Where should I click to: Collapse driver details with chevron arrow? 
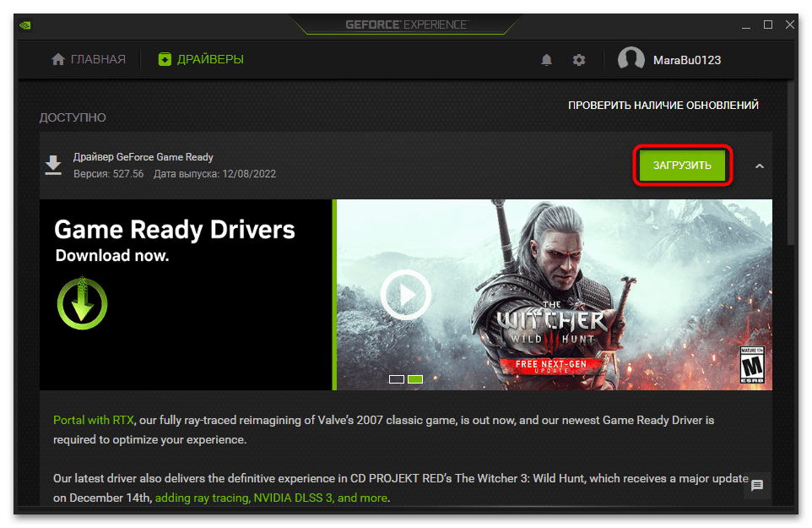pyautogui.click(x=759, y=166)
